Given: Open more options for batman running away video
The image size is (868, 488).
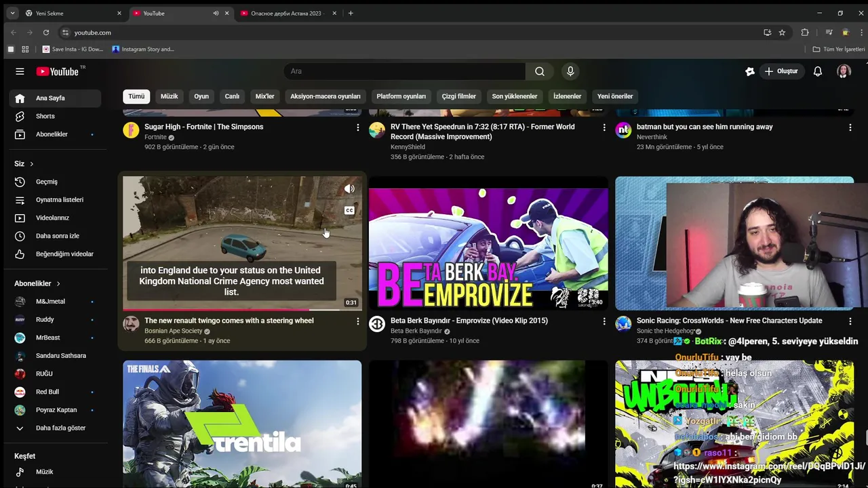Looking at the screenshot, I should point(850,127).
